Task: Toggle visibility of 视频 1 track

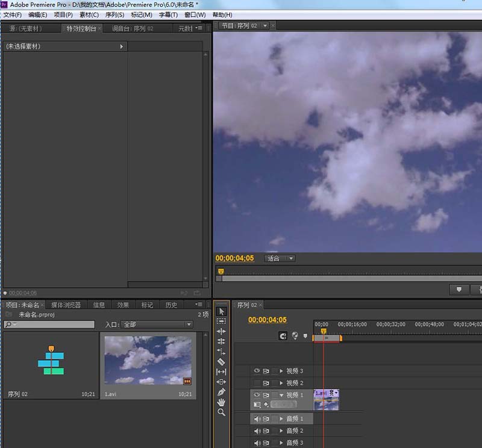Action: [257, 395]
